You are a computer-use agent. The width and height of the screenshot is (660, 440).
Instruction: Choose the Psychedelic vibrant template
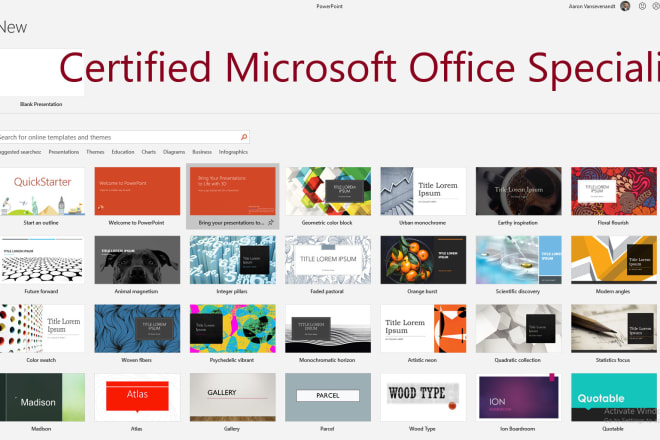point(233,328)
